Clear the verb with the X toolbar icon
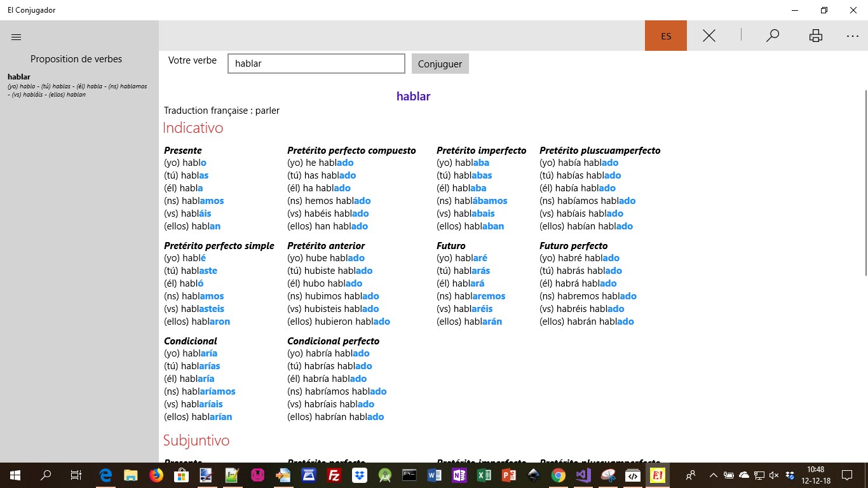Viewport: 868px width, 488px height. click(x=709, y=36)
